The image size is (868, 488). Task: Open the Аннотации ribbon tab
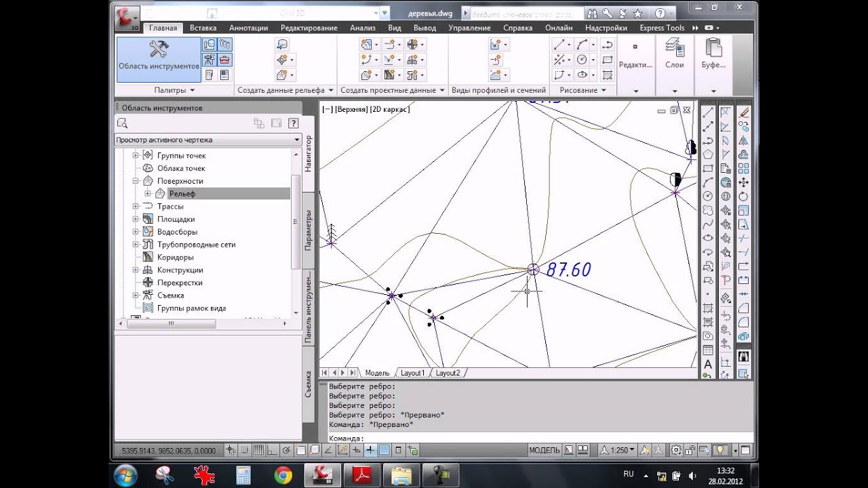249,28
